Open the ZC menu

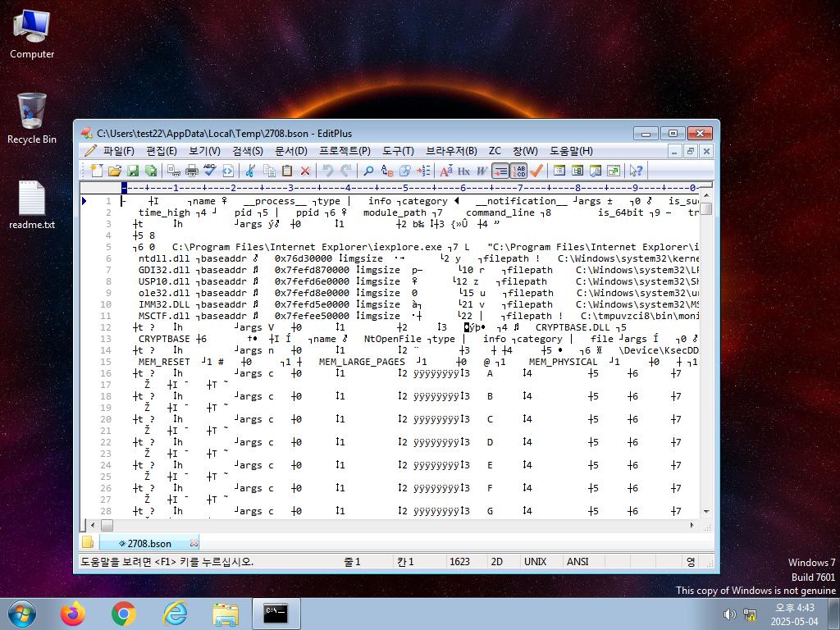click(495, 151)
